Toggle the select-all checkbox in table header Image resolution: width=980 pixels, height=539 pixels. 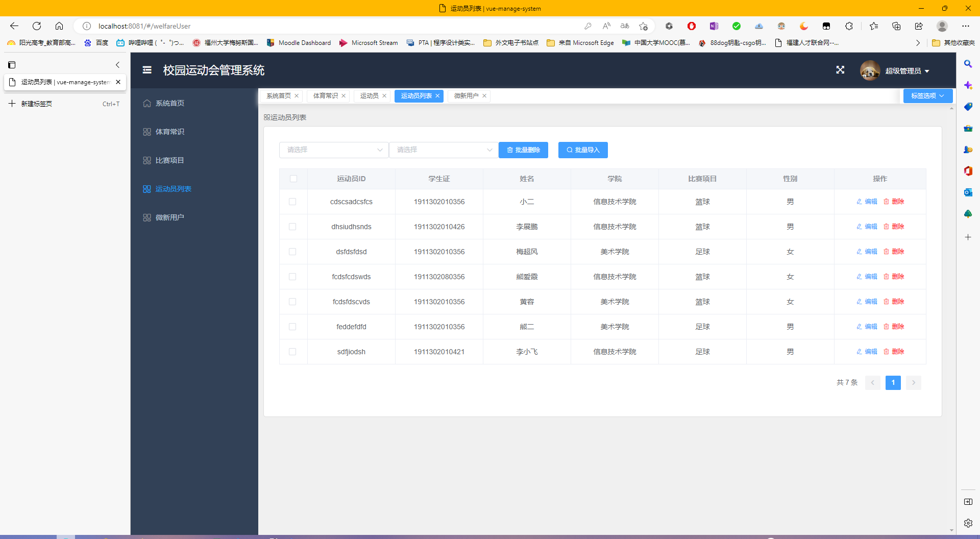[293, 179]
